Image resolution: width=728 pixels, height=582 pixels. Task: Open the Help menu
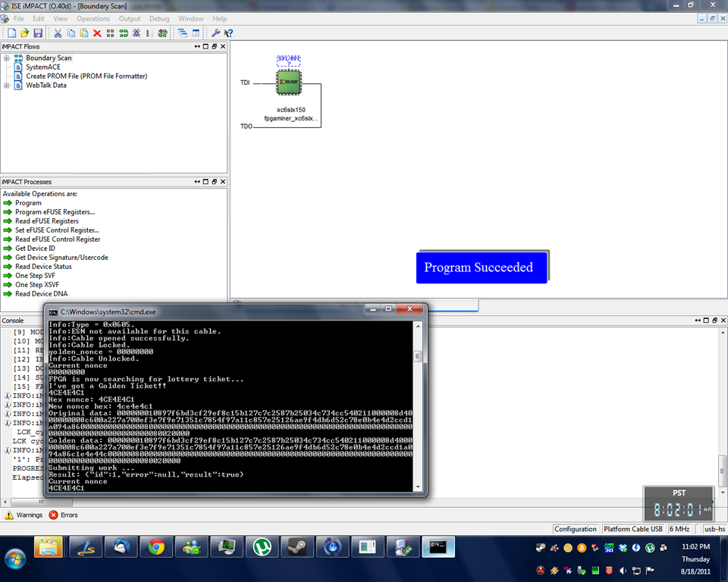pos(220,18)
